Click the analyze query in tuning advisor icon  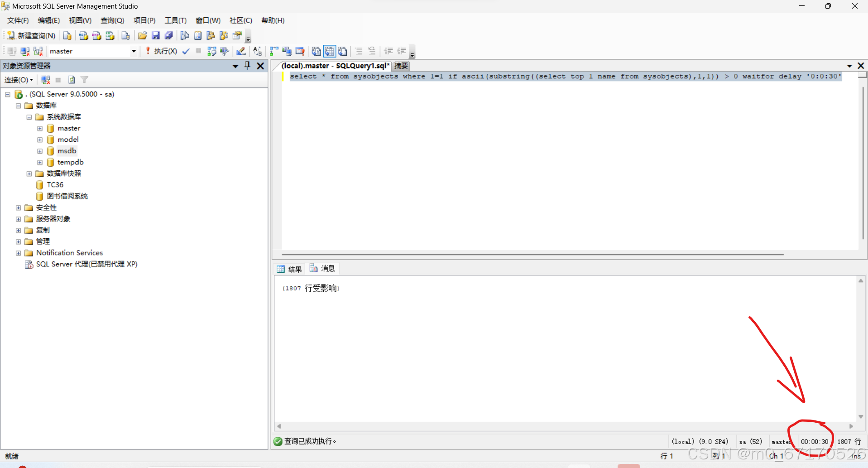click(225, 51)
